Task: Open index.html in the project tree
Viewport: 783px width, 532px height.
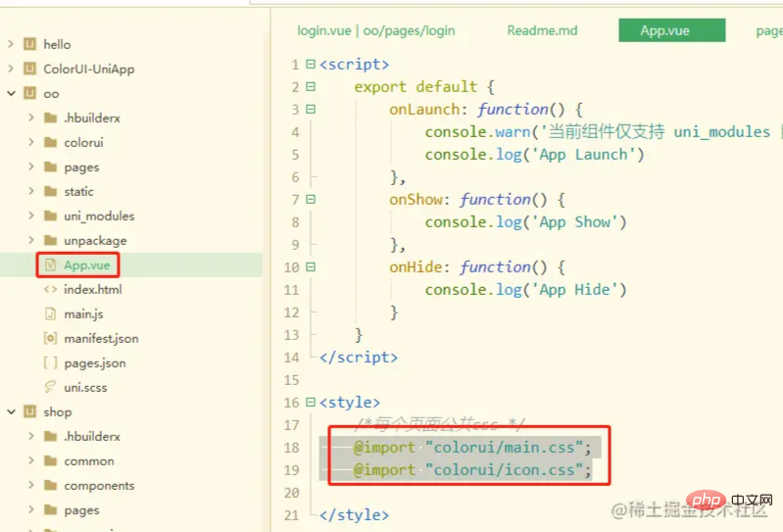Action: 92,289
